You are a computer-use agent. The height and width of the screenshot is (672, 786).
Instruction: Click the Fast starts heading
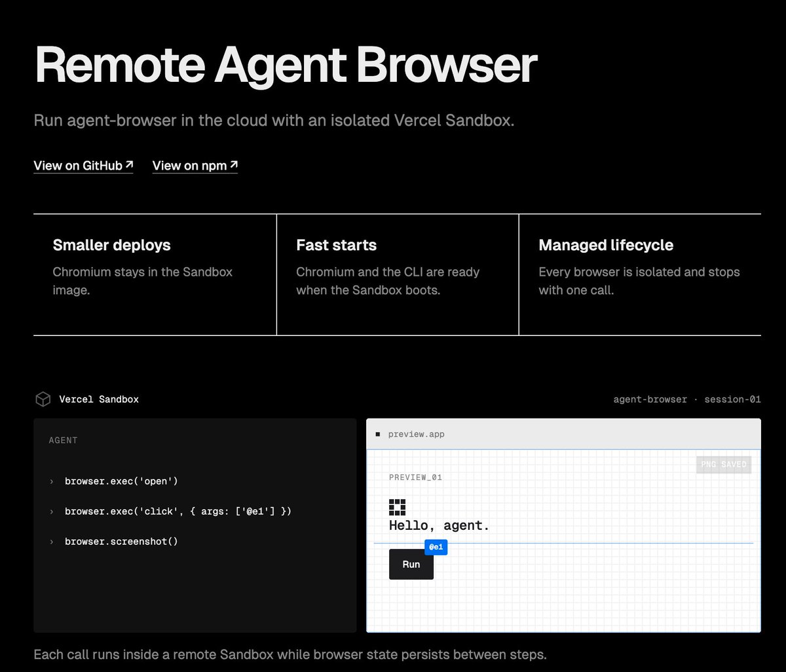pos(336,245)
